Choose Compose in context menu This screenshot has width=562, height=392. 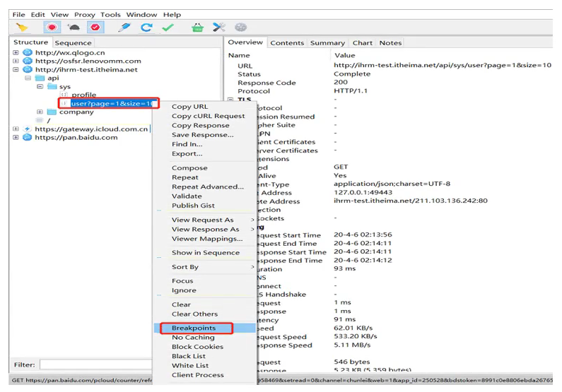[x=189, y=168]
